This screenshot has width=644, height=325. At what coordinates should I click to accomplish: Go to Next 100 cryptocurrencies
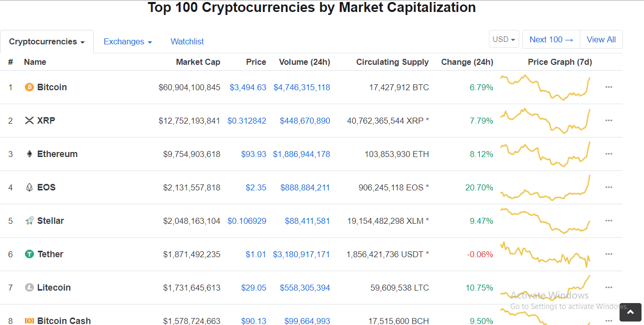click(551, 39)
